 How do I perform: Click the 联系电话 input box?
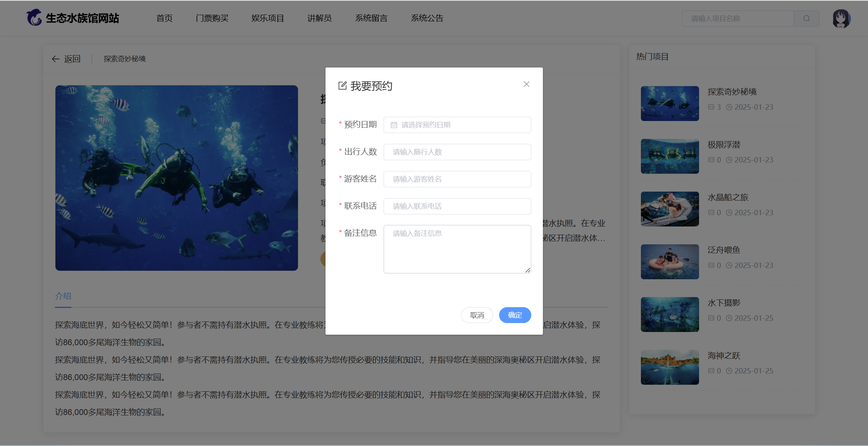point(457,206)
